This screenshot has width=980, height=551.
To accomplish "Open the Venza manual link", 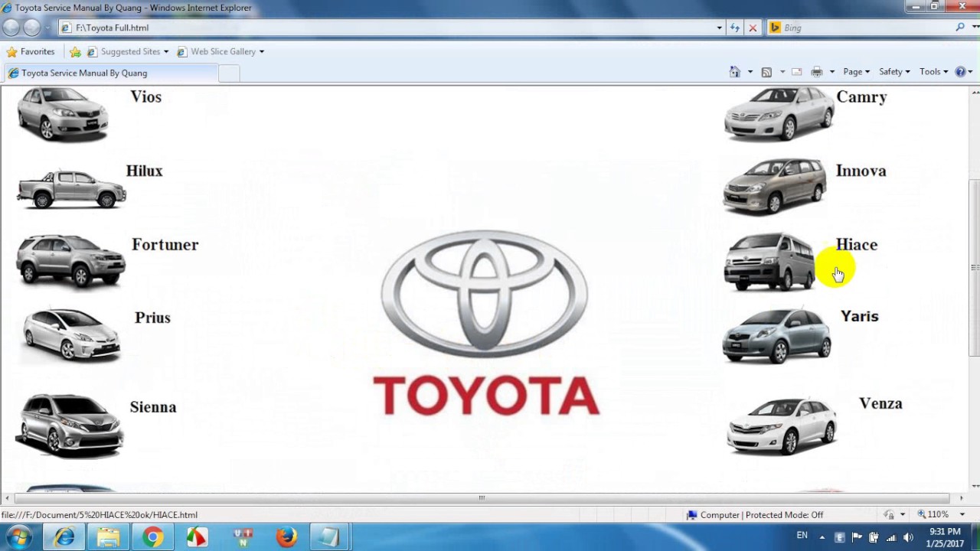I will [x=880, y=404].
